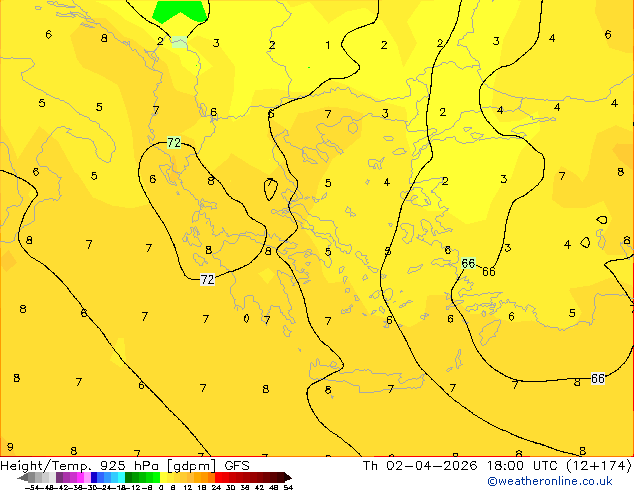Click the '-54' label of the color scale
Image resolution: width=634 pixels, height=490 pixels.
32,487
